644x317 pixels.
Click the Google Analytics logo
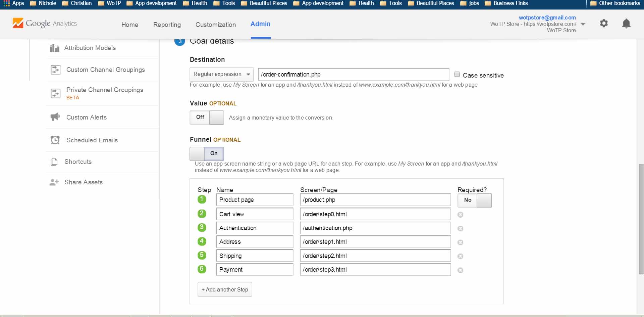(45, 23)
